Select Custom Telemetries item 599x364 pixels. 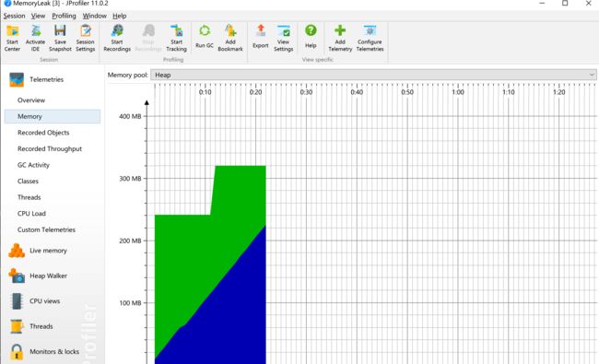(46, 229)
